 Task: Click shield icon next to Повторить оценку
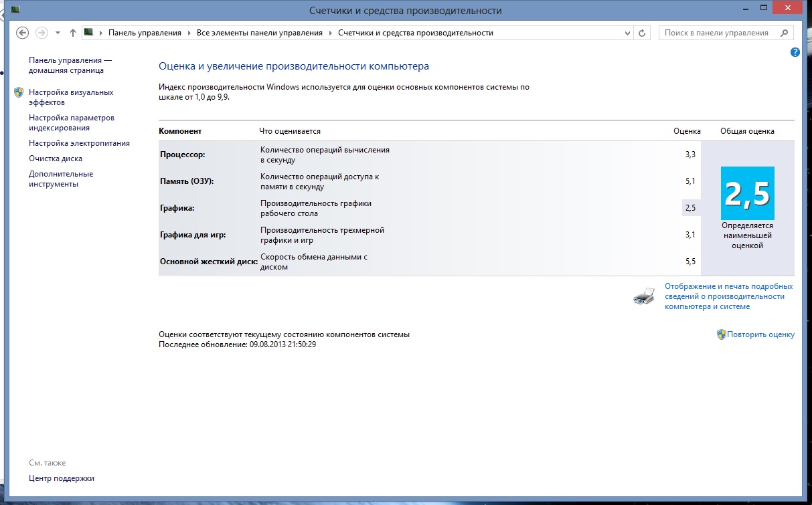pyautogui.click(x=721, y=334)
